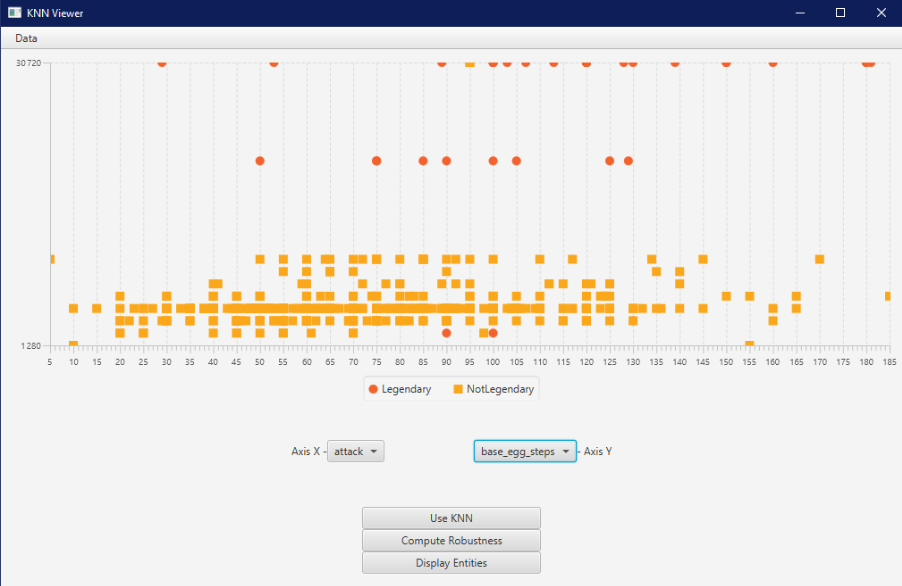
Task: Select the Legendary point at attack 85 mid-height
Action: click(x=423, y=161)
